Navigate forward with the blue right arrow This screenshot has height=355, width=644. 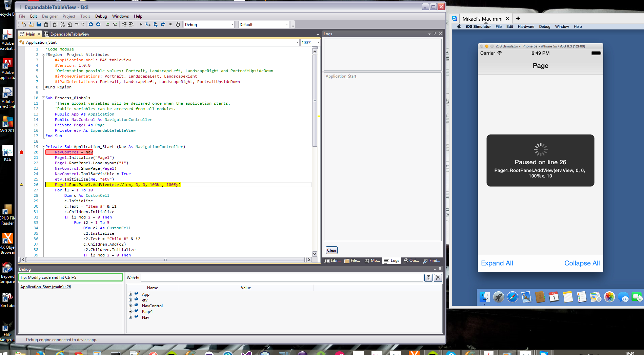click(98, 24)
